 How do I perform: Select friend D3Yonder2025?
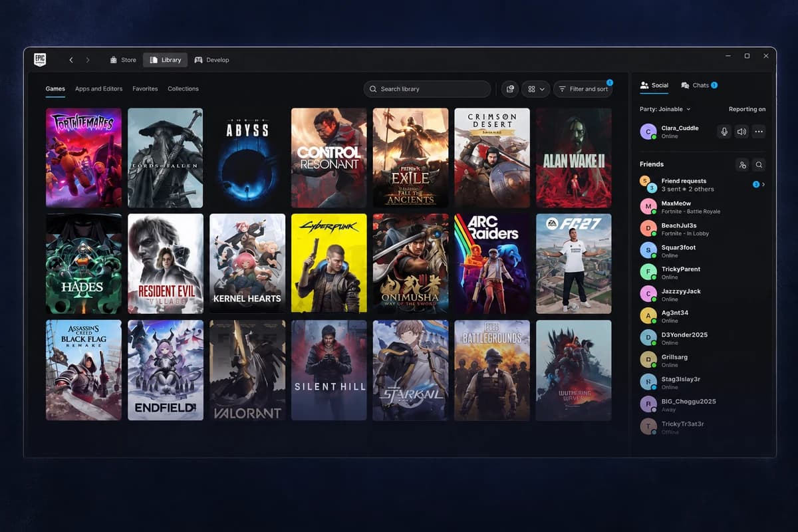coord(702,338)
